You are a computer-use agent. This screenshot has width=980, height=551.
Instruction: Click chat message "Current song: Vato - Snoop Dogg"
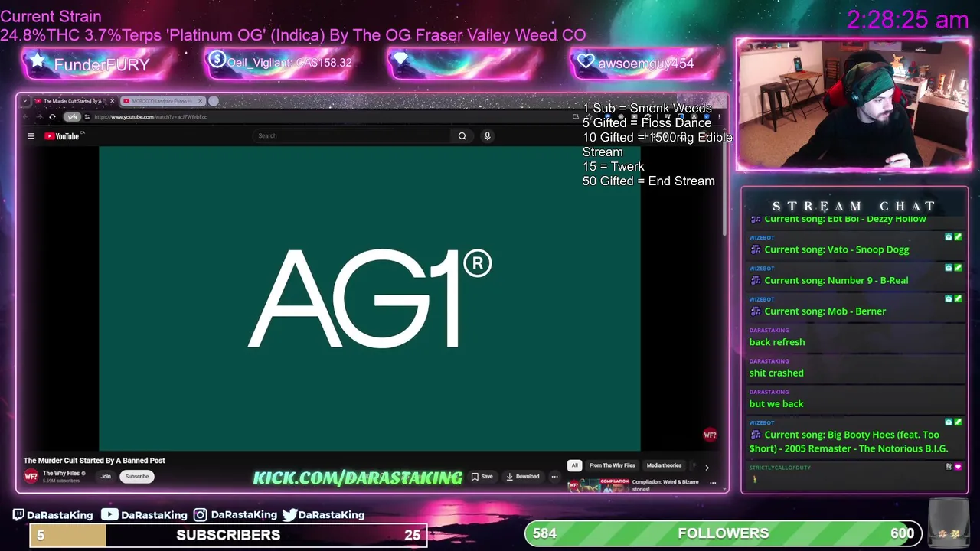click(x=836, y=249)
